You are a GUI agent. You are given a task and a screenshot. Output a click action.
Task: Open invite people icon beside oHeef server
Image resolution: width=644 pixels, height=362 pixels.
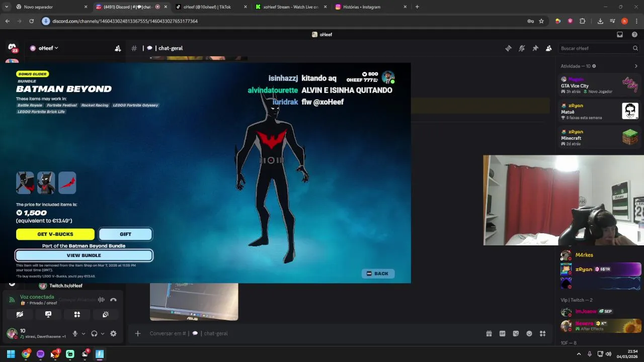coord(118,48)
